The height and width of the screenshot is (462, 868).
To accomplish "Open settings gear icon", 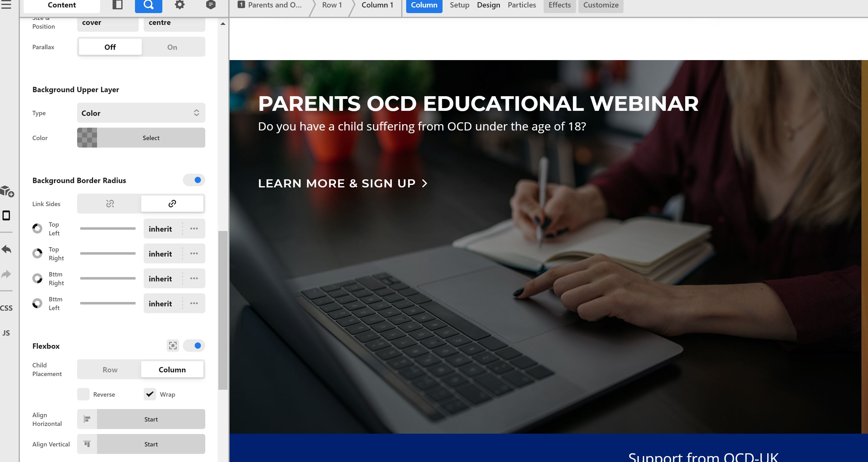I will coord(179,5).
